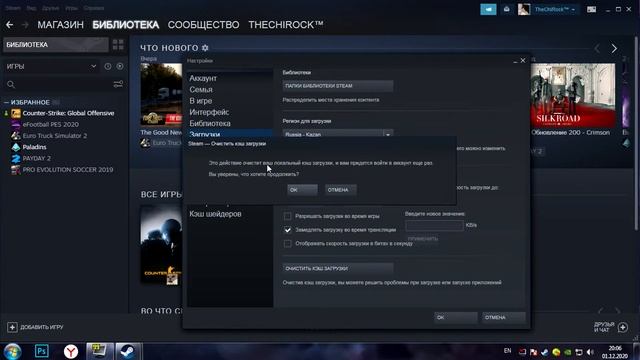The height and width of the screenshot is (360, 640).
Task: Select Counter-Strike: Global Offensive in library list
Action: pyautogui.click(x=68, y=113)
